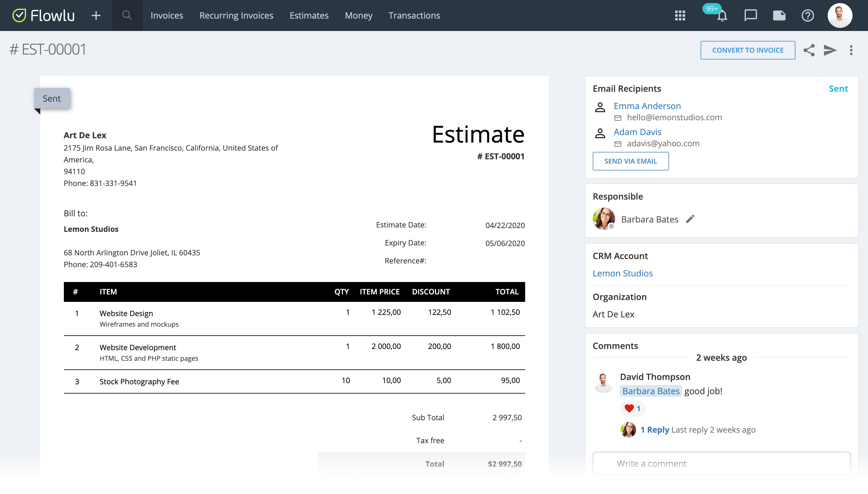
Task: Open Emma Anderson contact link
Action: pos(647,106)
